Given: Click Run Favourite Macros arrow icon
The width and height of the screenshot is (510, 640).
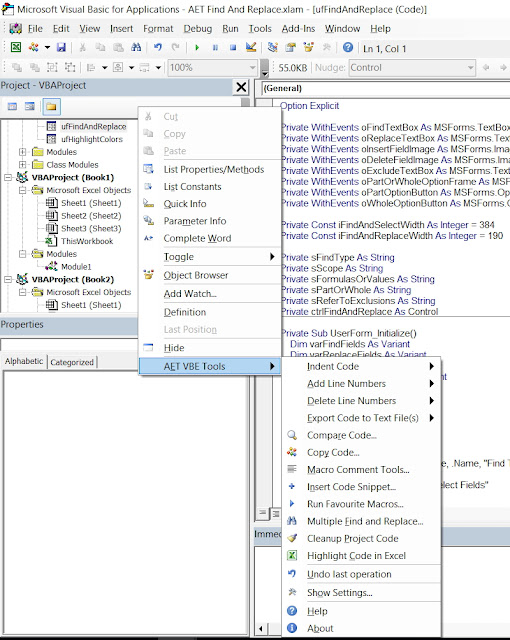Looking at the screenshot, I should (x=292, y=504).
